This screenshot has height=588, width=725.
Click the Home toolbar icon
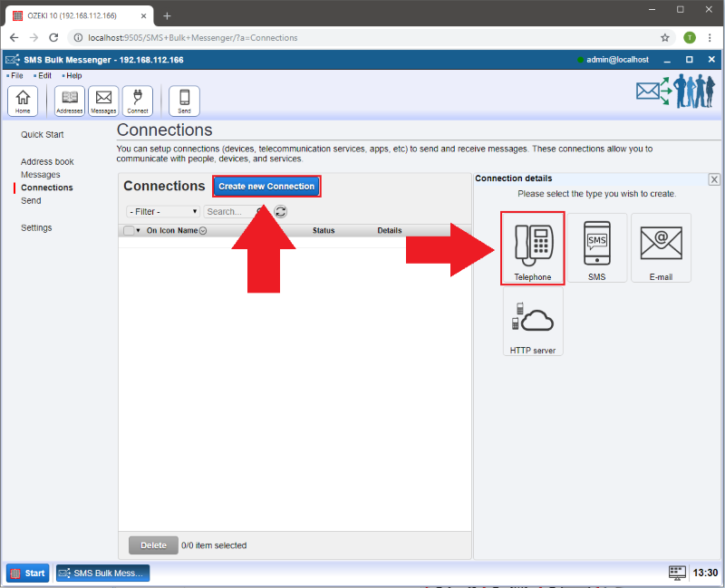tap(23, 101)
